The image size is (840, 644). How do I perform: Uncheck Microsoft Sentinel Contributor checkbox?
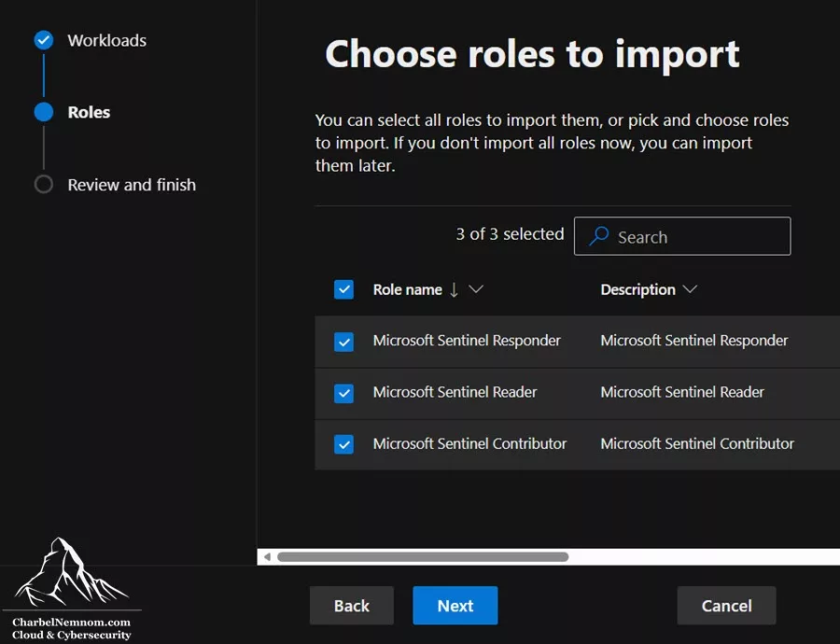pos(343,444)
